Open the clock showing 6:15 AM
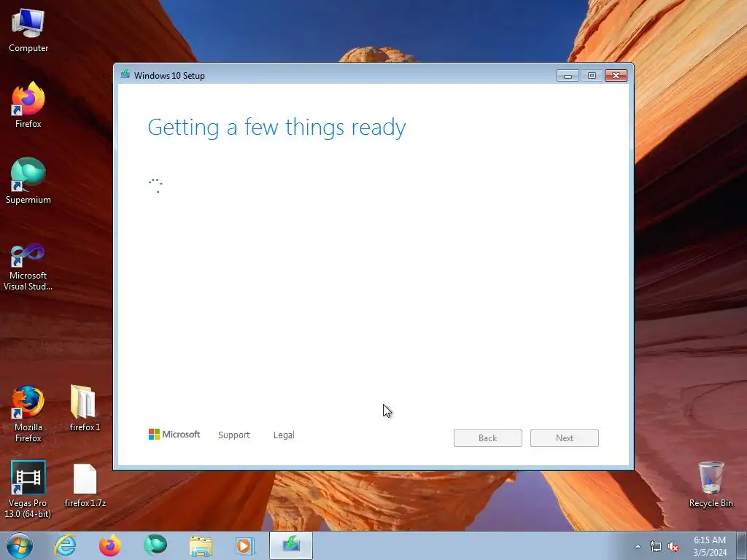This screenshot has width=747, height=560. (710, 546)
